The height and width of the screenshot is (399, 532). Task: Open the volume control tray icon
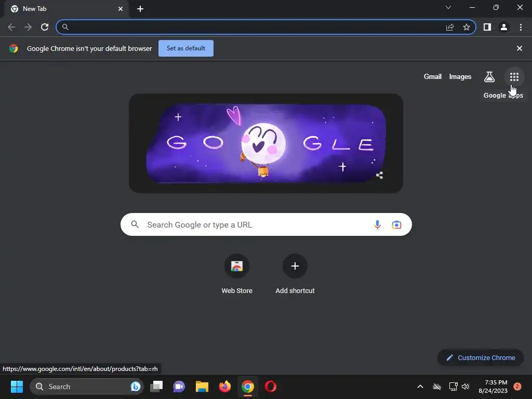pyautogui.click(x=465, y=387)
